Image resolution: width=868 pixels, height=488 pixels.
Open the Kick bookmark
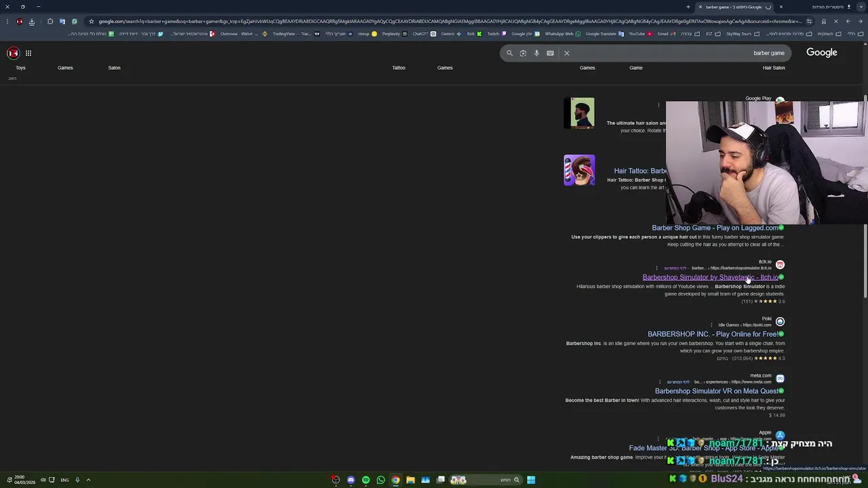click(x=474, y=34)
